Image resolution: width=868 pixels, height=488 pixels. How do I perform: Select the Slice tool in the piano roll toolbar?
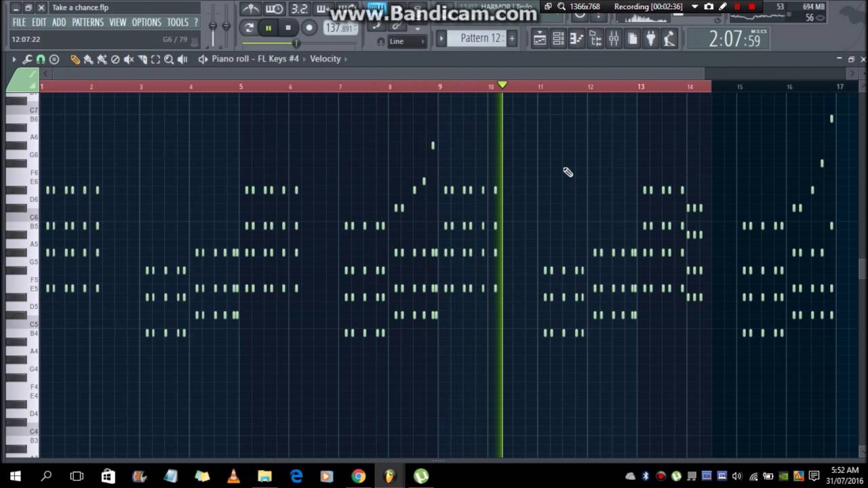click(142, 59)
